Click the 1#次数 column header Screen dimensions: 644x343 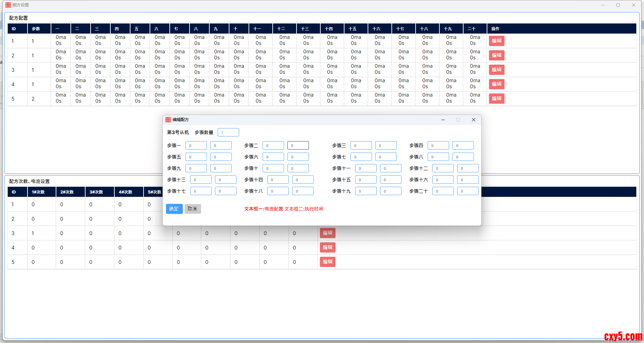(38, 192)
